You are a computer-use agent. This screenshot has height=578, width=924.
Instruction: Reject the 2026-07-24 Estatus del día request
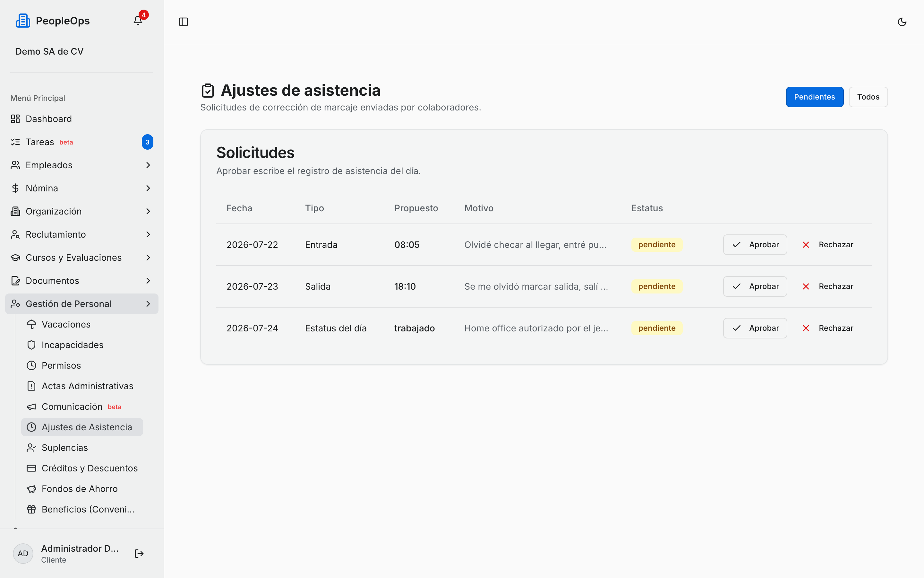point(827,328)
